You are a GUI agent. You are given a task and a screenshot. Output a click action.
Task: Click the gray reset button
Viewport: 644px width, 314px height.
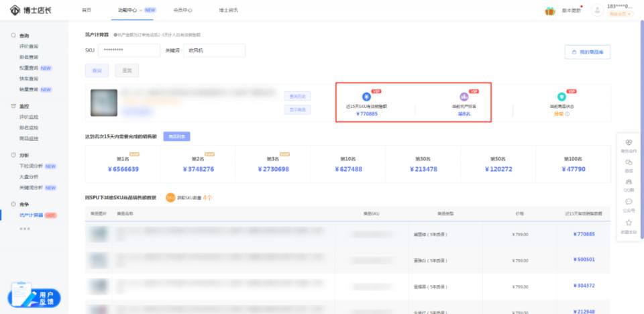[127, 70]
